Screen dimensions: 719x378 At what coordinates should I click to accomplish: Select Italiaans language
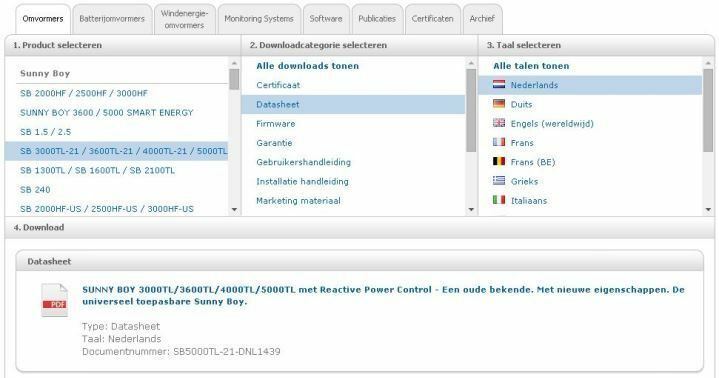pyautogui.click(x=529, y=200)
